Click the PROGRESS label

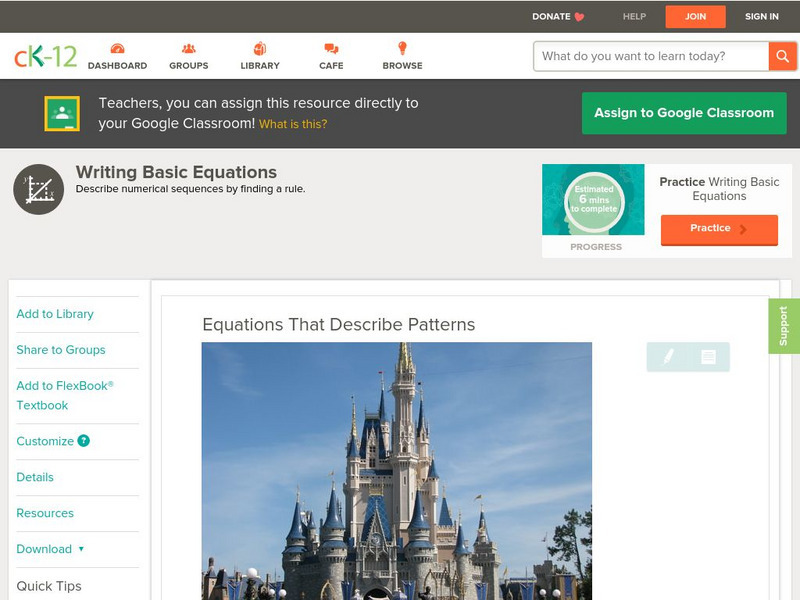[596, 247]
